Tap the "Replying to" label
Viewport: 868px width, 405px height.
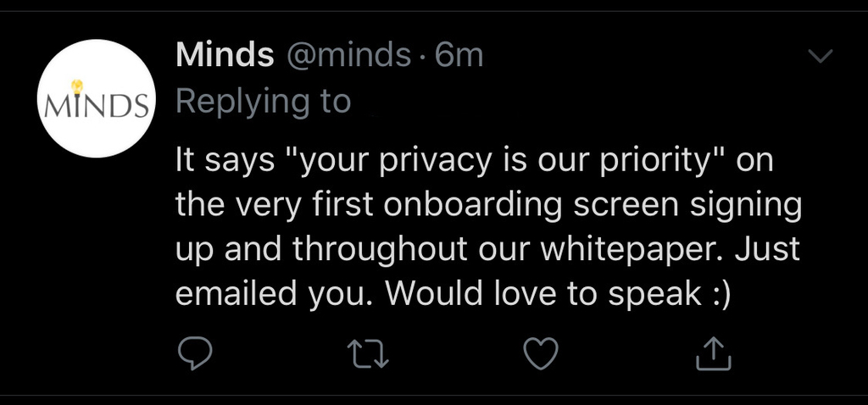[x=263, y=102]
